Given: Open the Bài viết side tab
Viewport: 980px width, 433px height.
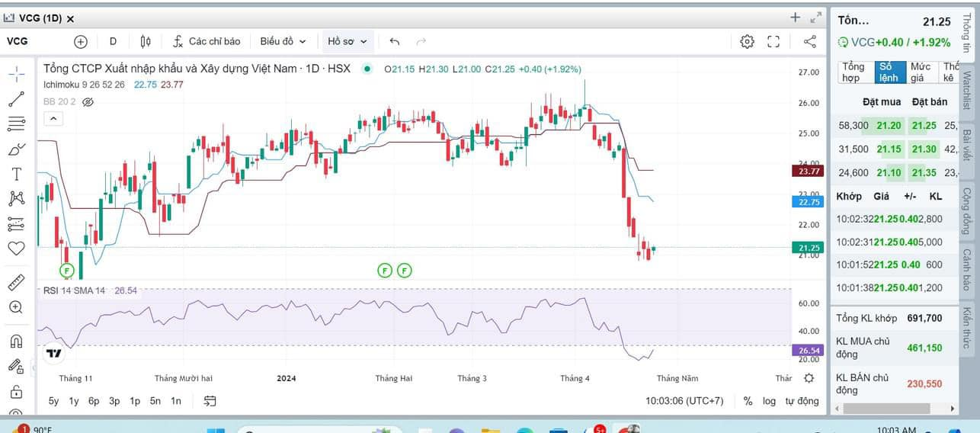Looking at the screenshot, I should pos(966,145).
